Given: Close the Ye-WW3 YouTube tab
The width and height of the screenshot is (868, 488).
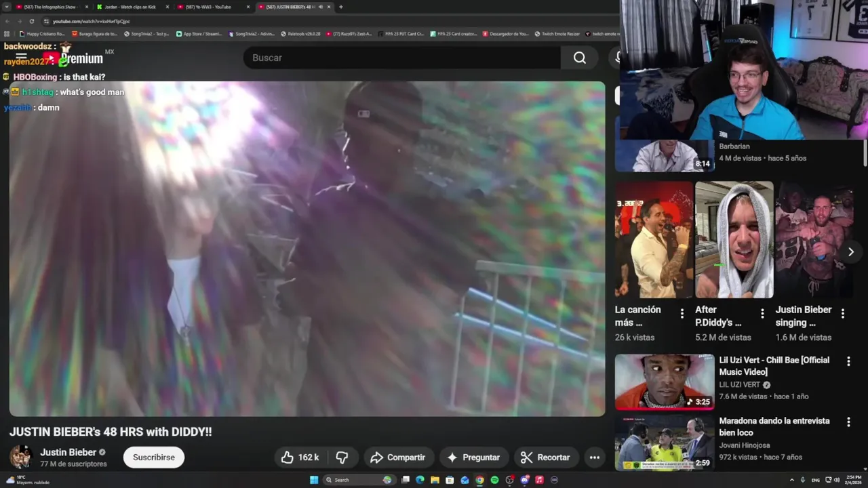Looking at the screenshot, I should coord(248,7).
